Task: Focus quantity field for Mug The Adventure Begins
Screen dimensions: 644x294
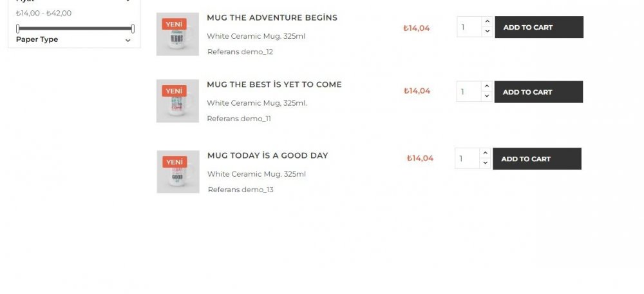Action: (469, 27)
